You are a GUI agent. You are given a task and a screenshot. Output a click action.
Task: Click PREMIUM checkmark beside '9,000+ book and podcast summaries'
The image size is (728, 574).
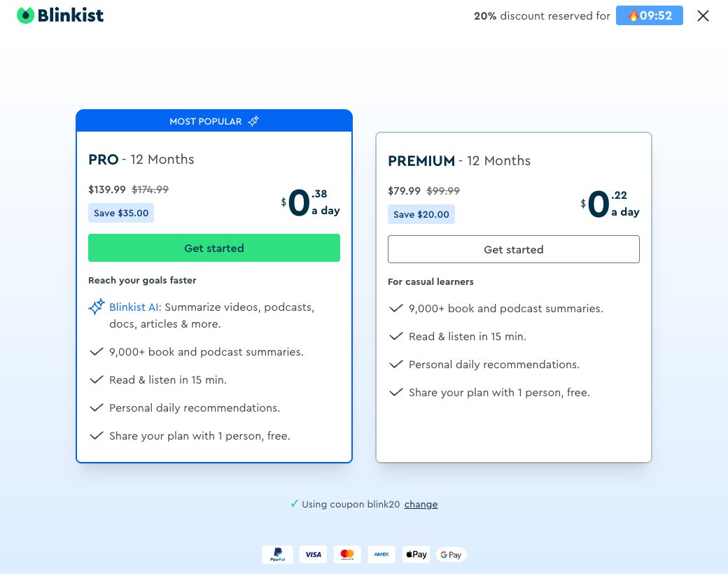(x=395, y=309)
